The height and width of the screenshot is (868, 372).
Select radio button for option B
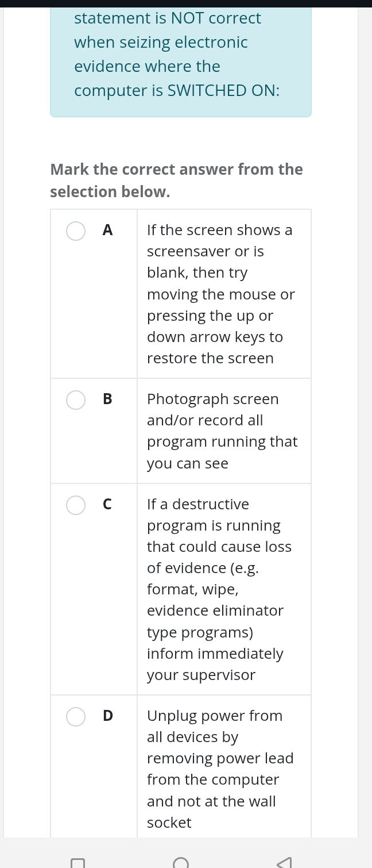tap(76, 400)
